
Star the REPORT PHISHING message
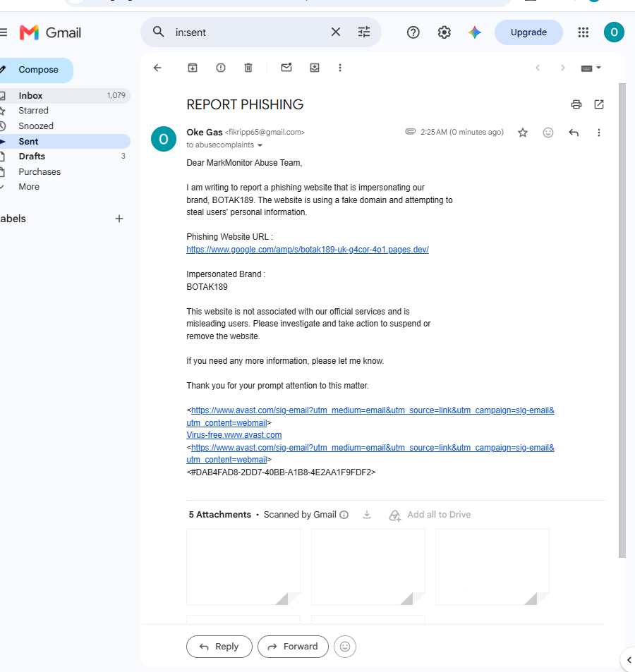tap(522, 133)
